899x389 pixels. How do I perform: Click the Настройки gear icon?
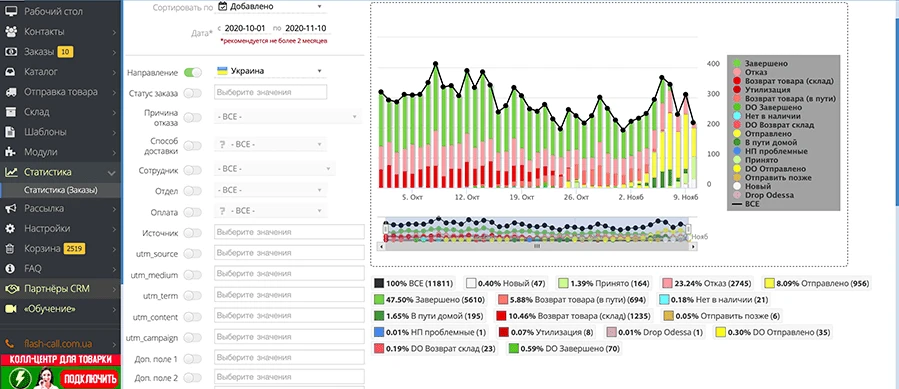[x=10, y=228]
